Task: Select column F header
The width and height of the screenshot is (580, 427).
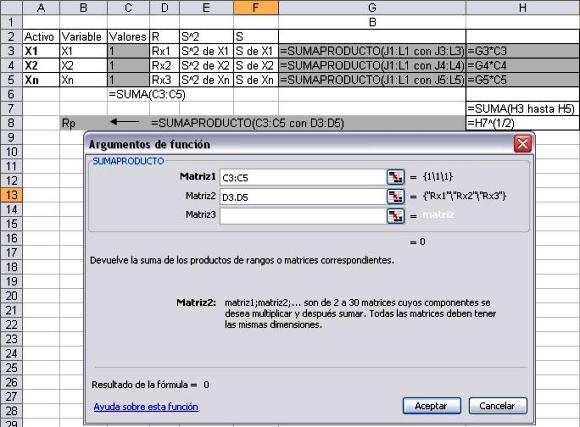Action: point(256,7)
